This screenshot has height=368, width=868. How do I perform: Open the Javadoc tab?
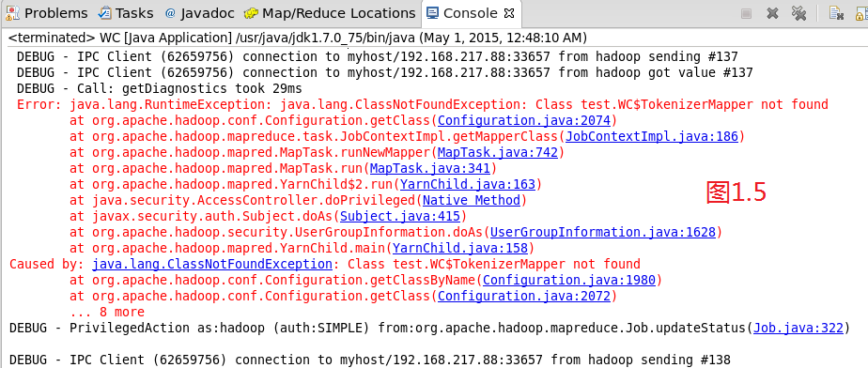199,13
